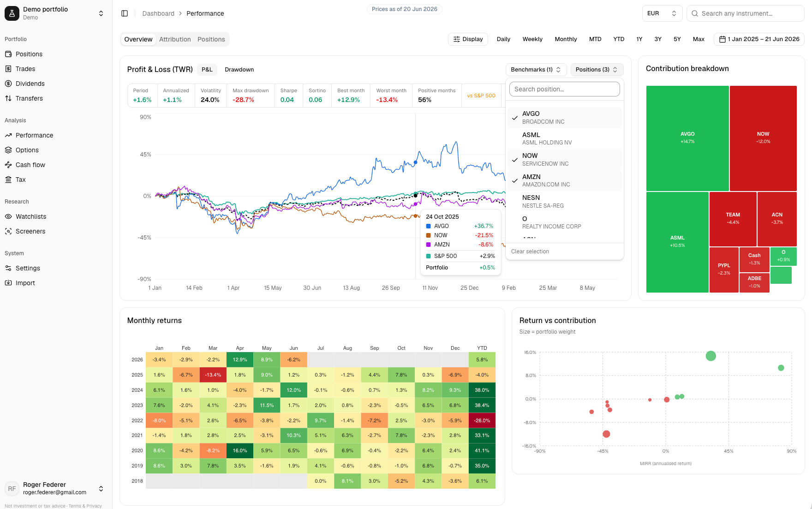Open the Import sidebar icon

(x=8, y=283)
